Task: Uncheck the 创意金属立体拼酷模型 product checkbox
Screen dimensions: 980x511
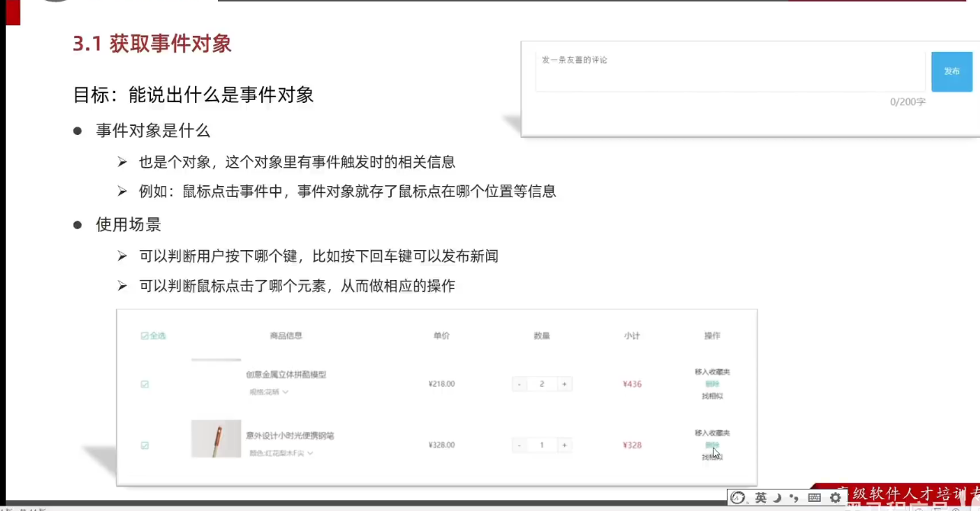Action: [x=145, y=384]
